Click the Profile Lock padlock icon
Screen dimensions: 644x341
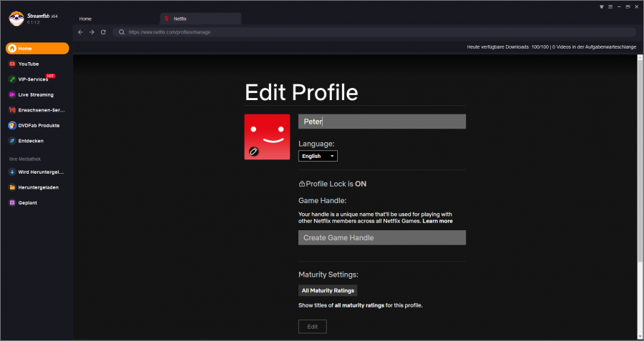click(302, 184)
